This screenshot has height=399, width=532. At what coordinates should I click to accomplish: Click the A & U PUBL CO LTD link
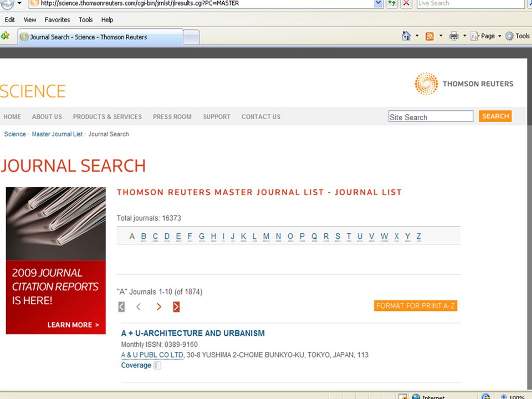click(x=152, y=355)
